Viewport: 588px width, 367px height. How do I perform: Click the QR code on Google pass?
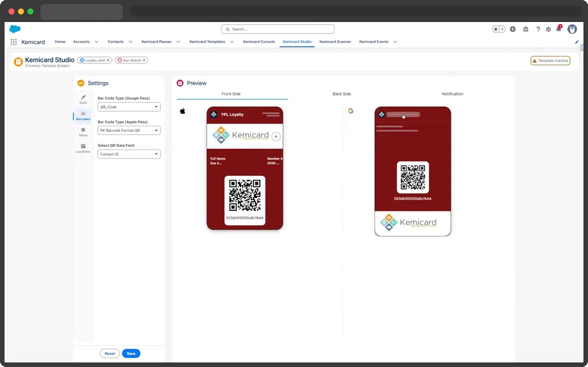point(413,177)
